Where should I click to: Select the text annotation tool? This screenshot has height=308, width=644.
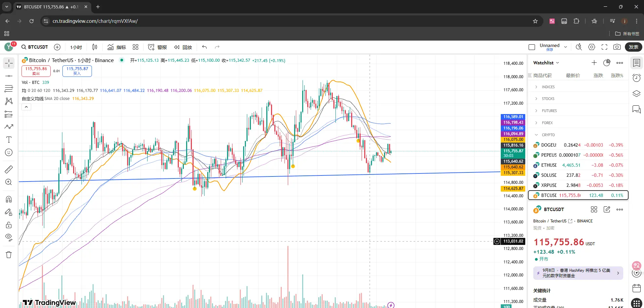point(9,140)
